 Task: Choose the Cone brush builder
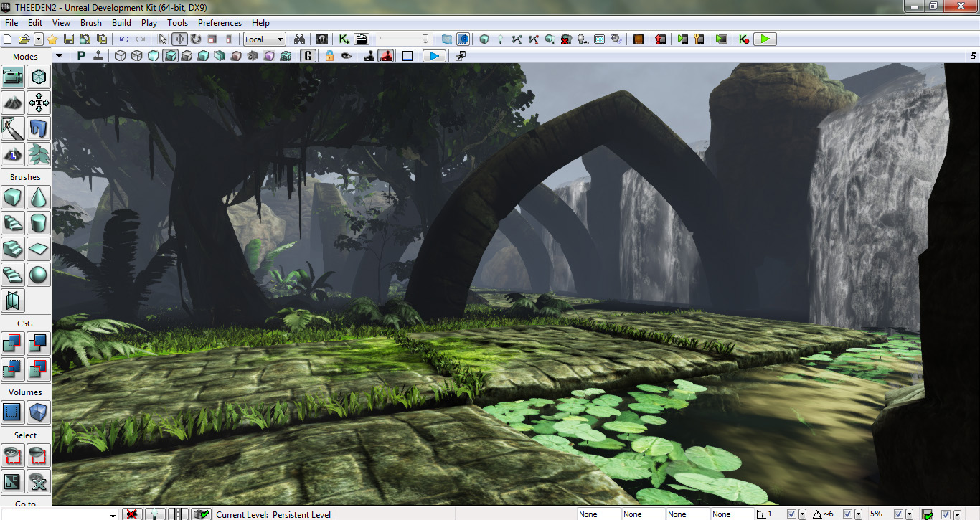point(39,197)
